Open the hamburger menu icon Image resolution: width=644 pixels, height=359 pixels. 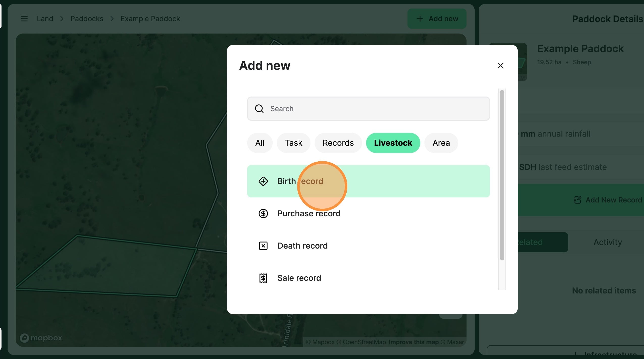pyautogui.click(x=24, y=19)
